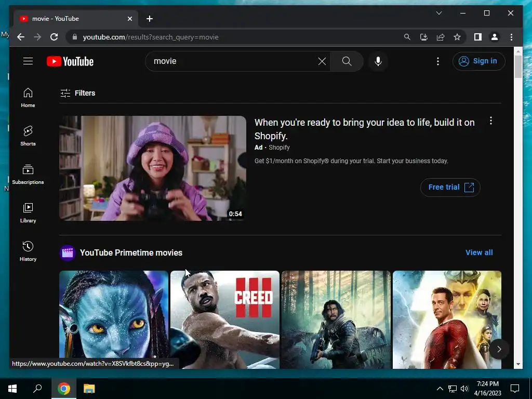Click the YouTube Primetime movies heading

pyautogui.click(x=131, y=253)
